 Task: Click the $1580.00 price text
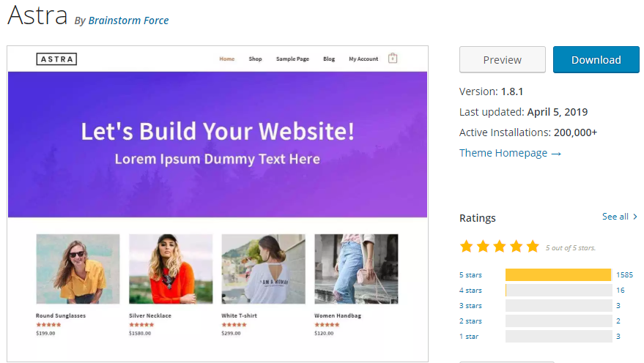coord(140,333)
